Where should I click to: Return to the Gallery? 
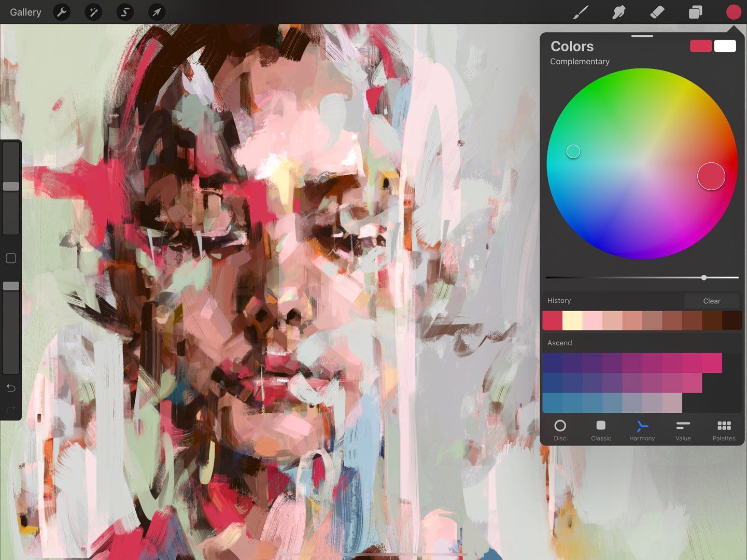pos(25,12)
